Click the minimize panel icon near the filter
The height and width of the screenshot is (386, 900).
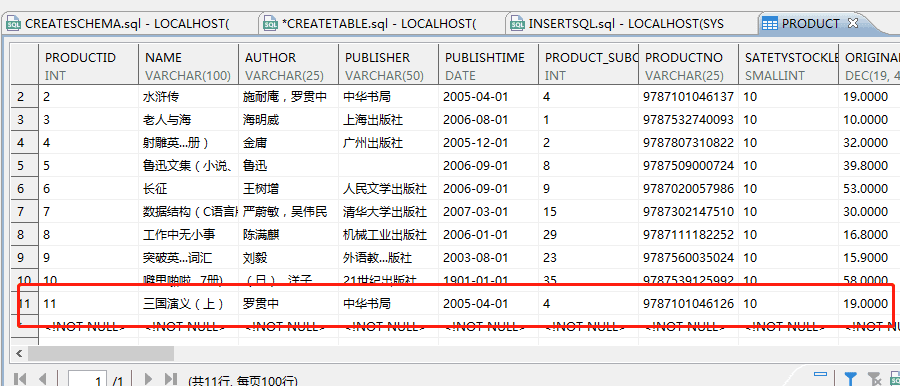point(820,375)
